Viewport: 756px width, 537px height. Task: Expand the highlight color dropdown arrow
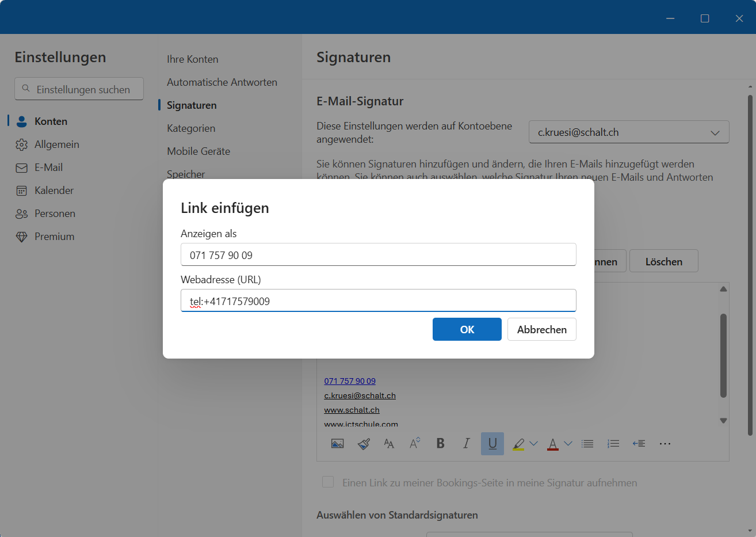click(x=533, y=444)
